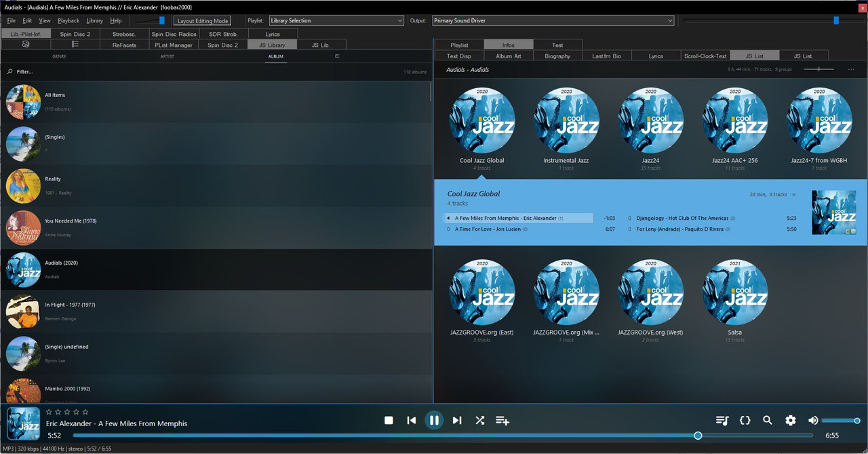Open the settings gear icon
The height and width of the screenshot is (454, 868).
pos(791,420)
